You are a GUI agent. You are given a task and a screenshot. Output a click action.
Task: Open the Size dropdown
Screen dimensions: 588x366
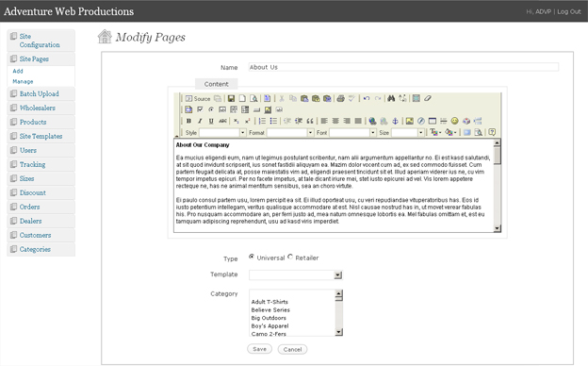pos(408,132)
